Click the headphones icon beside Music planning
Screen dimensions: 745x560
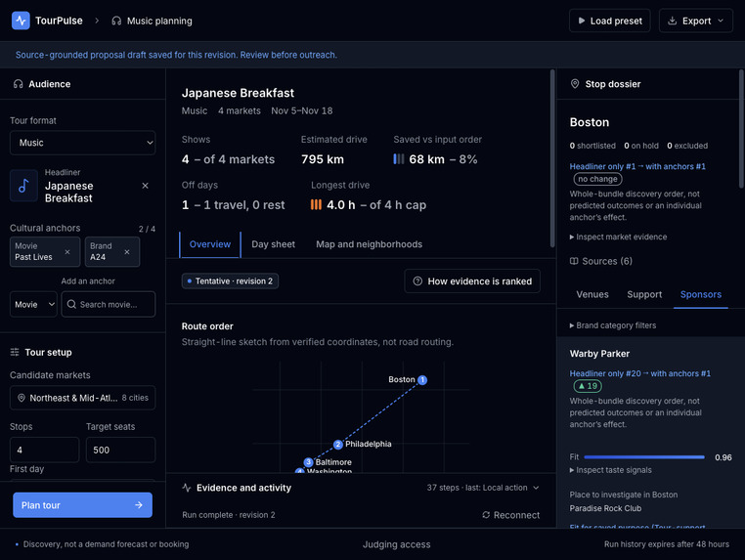coord(116,21)
